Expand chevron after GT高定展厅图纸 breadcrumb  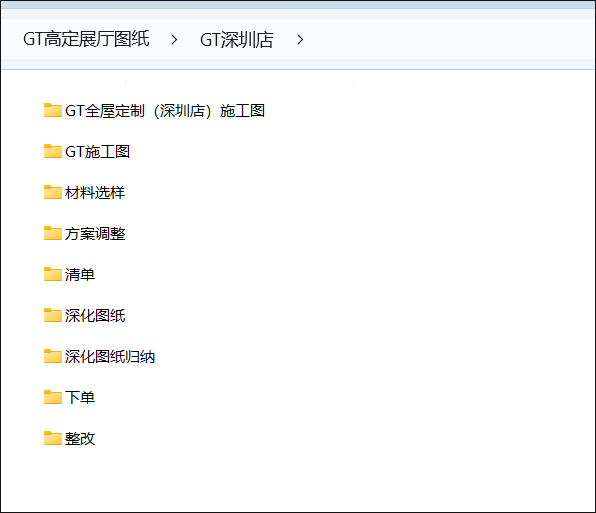174,40
